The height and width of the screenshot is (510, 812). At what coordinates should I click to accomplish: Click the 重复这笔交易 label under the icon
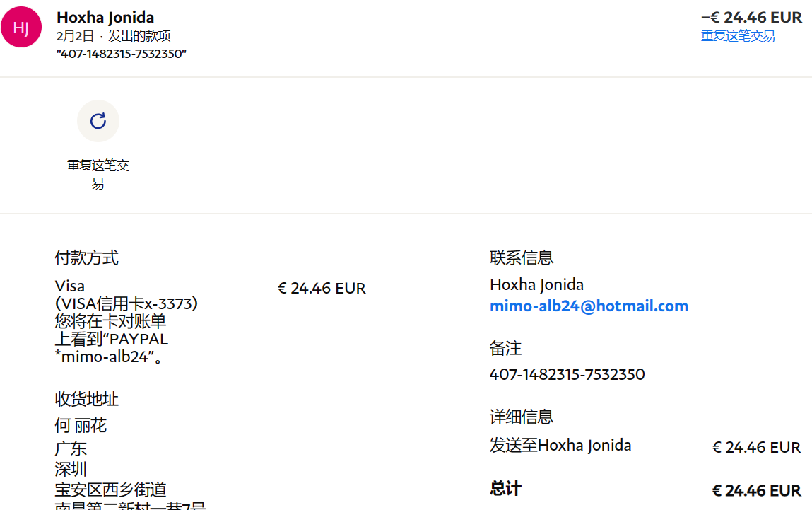click(98, 174)
